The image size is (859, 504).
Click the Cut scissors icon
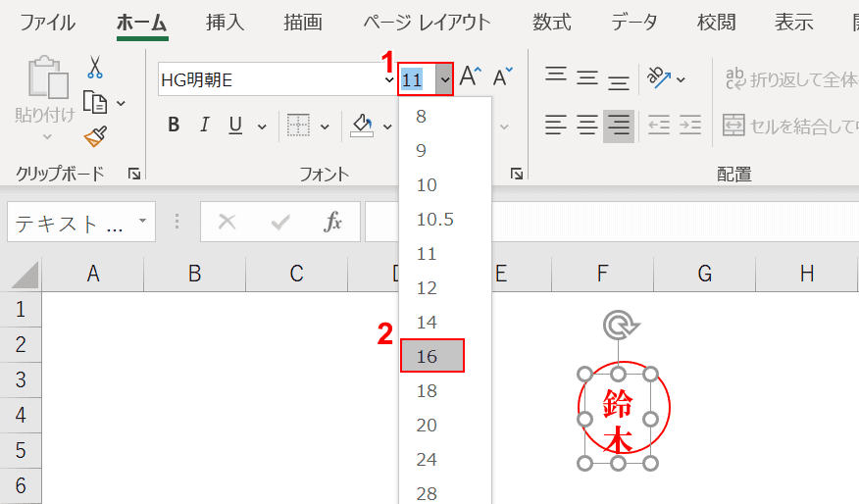pyautogui.click(x=95, y=67)
